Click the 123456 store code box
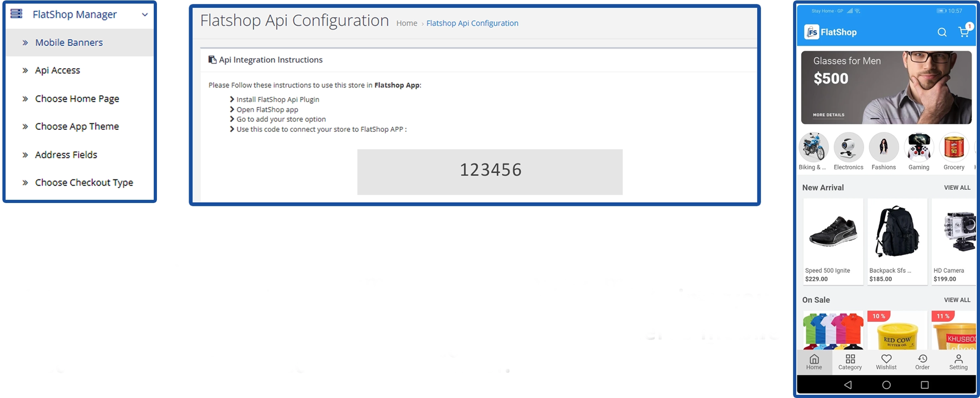980x398 pixels. coord(490,172)
